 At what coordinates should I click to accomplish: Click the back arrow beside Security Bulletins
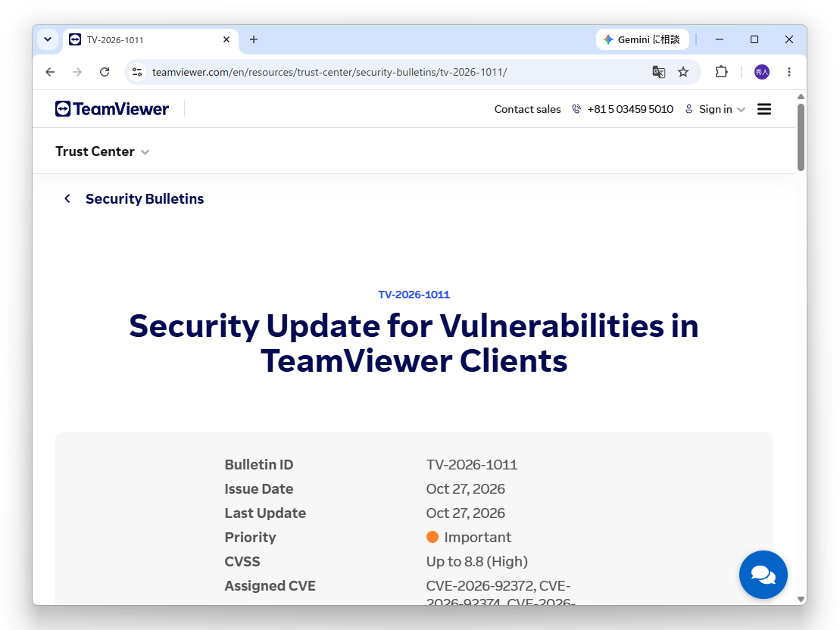point(67,198)
